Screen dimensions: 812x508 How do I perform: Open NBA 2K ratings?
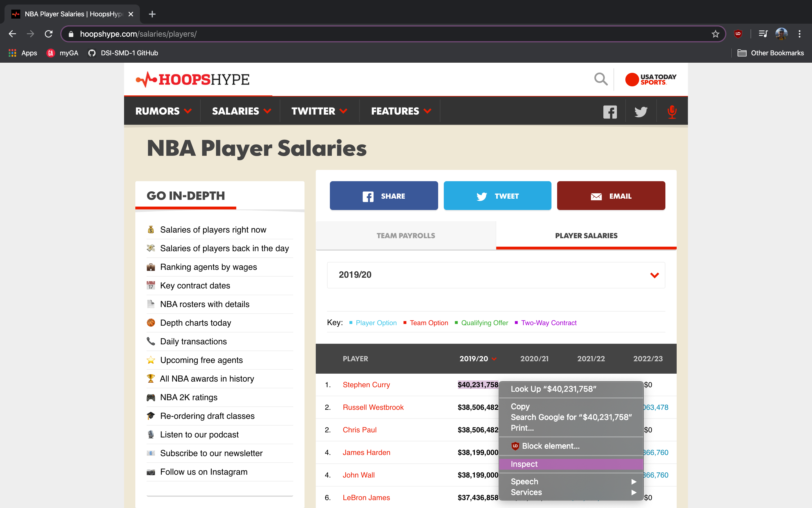(189, 397)
